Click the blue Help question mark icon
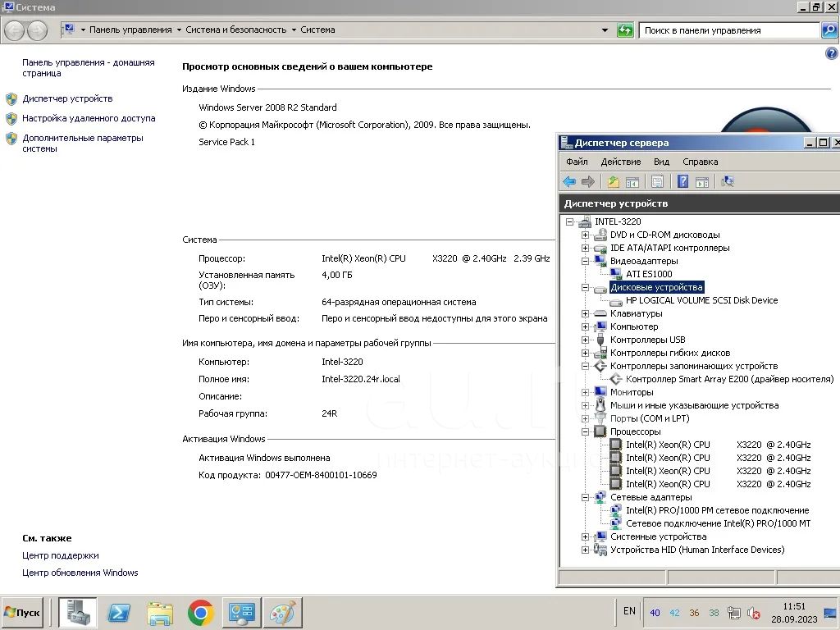The image size is (840, 630). coord(682,181)
